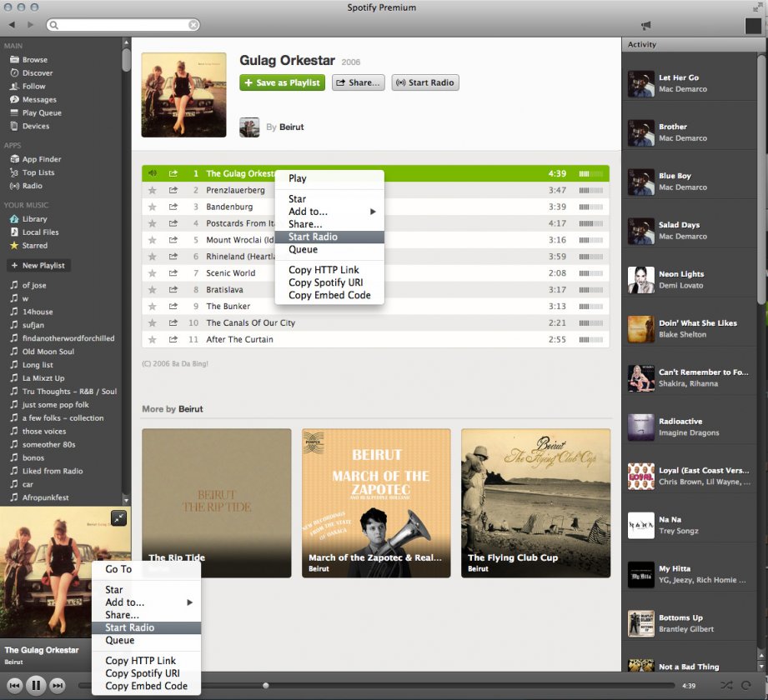Click the album Share… button

(358, 82)
